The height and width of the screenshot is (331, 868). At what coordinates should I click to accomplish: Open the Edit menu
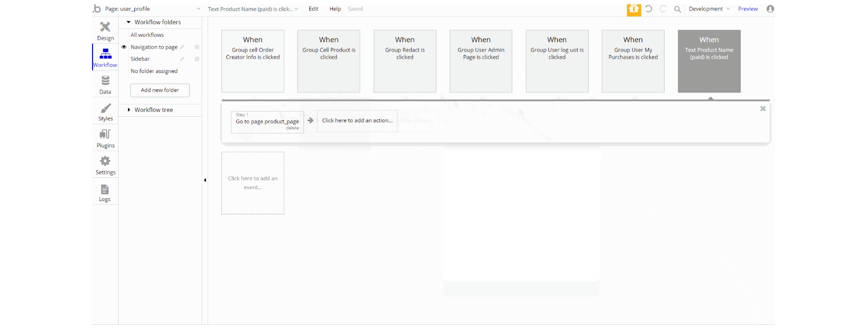314,9
